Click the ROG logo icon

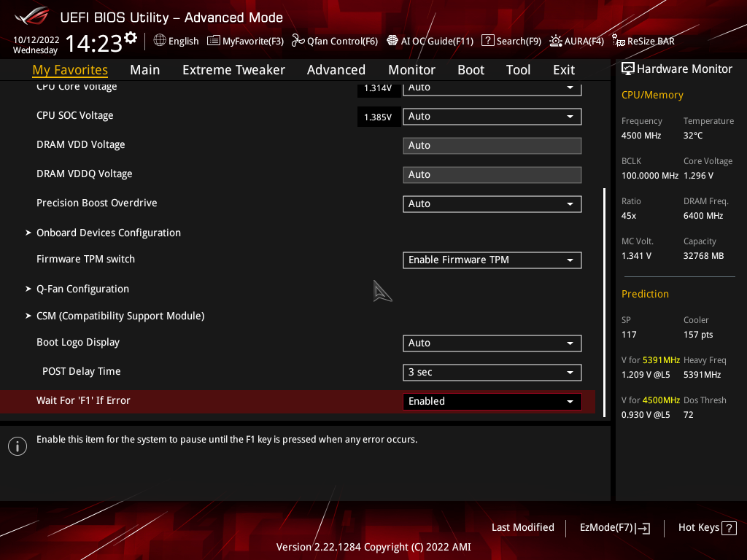(31, 17)
